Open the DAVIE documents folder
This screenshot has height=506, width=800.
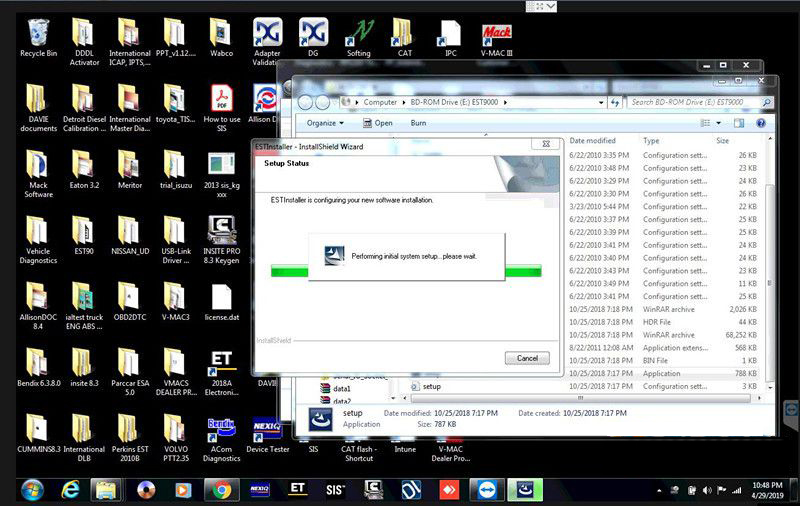point(38,108)
